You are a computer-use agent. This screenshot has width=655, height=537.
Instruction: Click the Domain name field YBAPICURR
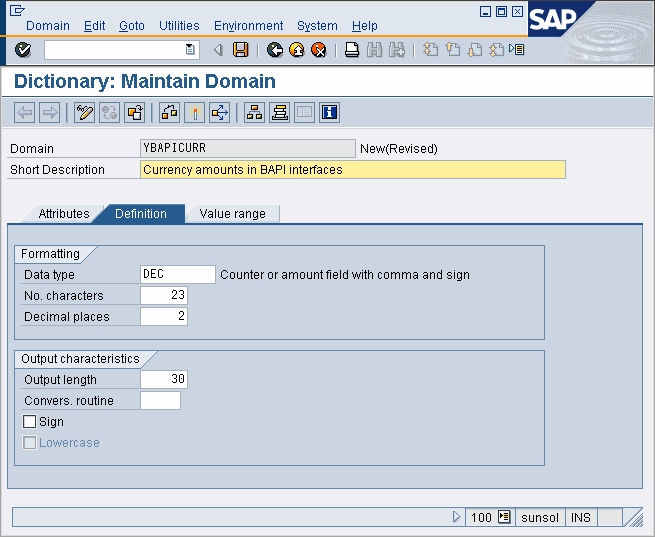coord(248,149)
